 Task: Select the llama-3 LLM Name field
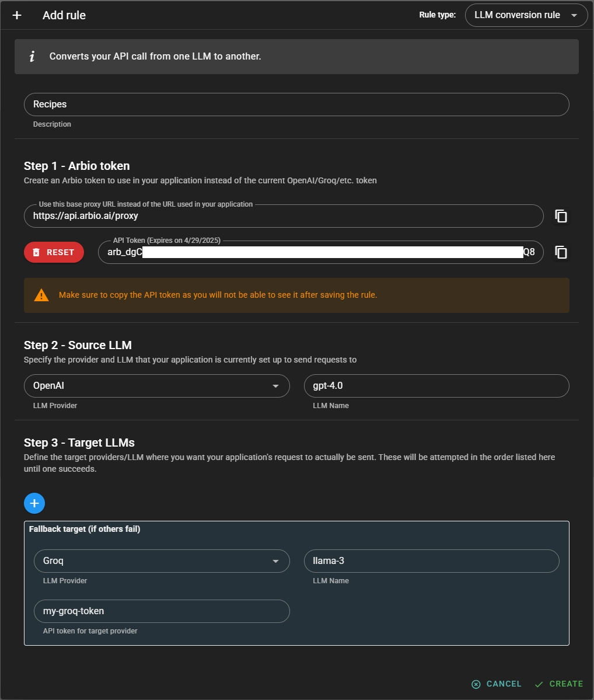431,561
